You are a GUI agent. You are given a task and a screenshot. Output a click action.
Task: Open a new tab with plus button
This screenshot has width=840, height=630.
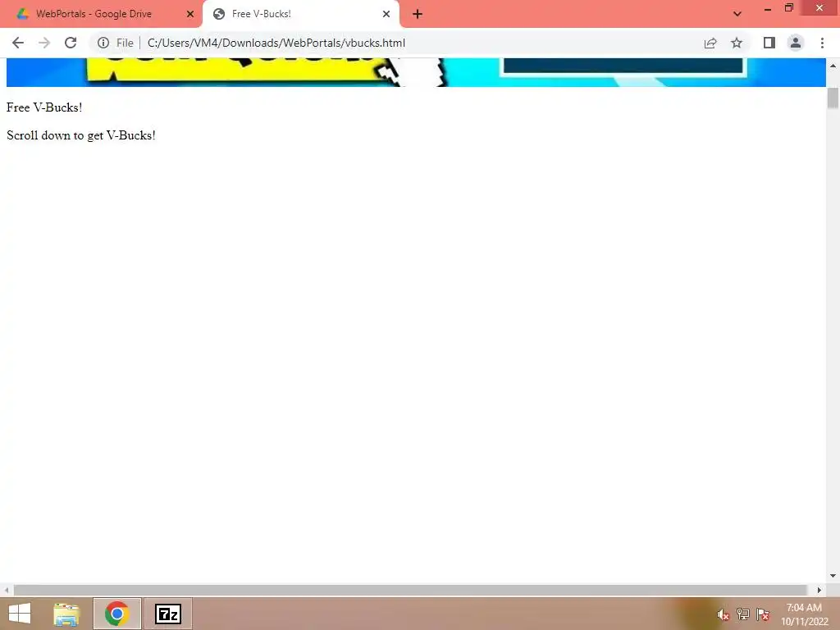418,14
